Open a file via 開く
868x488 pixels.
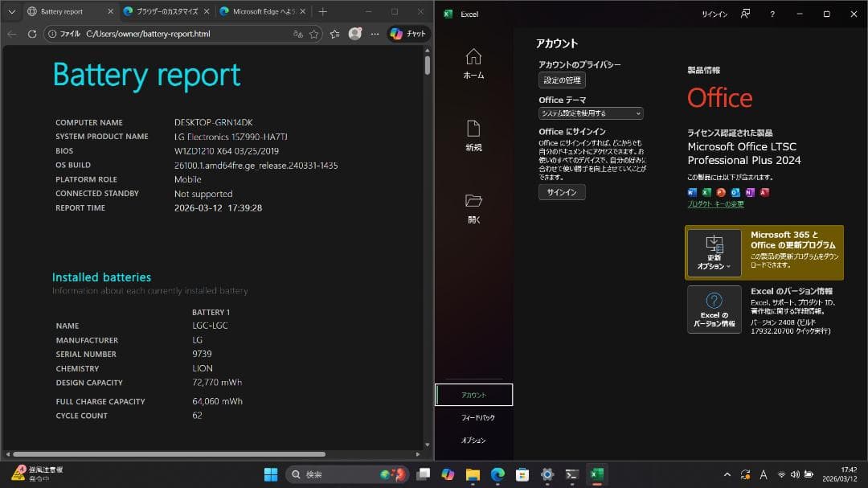click(473, 208)
